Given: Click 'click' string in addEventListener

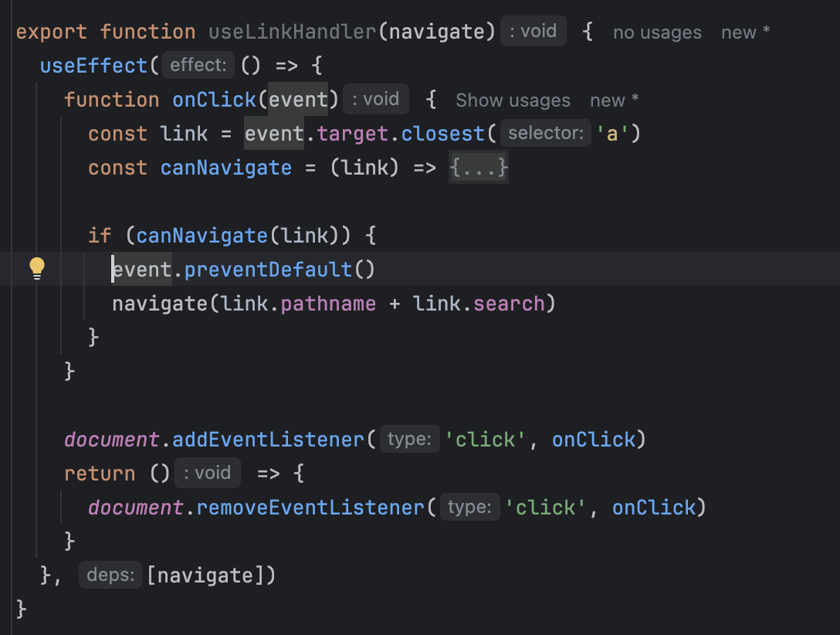Looking at the screenshot, I should [x=486, y=440].
